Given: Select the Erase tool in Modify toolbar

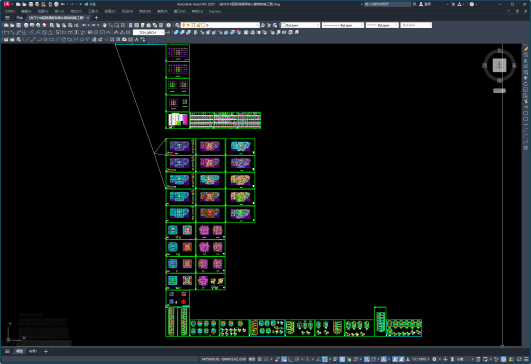Looking at the screenshot, I should pos(526,49).
